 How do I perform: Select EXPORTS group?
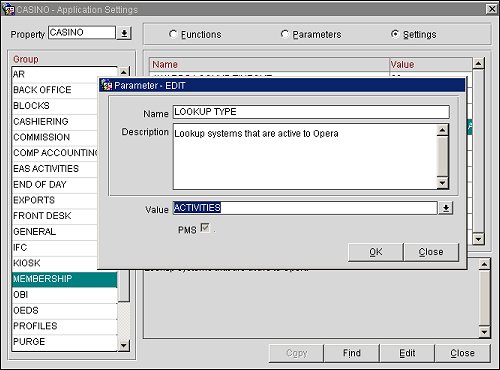55,200
